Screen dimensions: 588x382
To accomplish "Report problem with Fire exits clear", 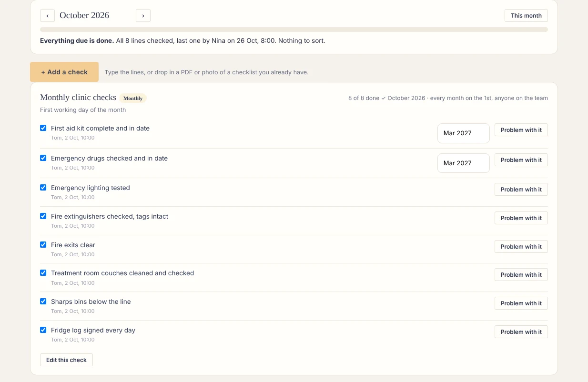I will [521, 247].
